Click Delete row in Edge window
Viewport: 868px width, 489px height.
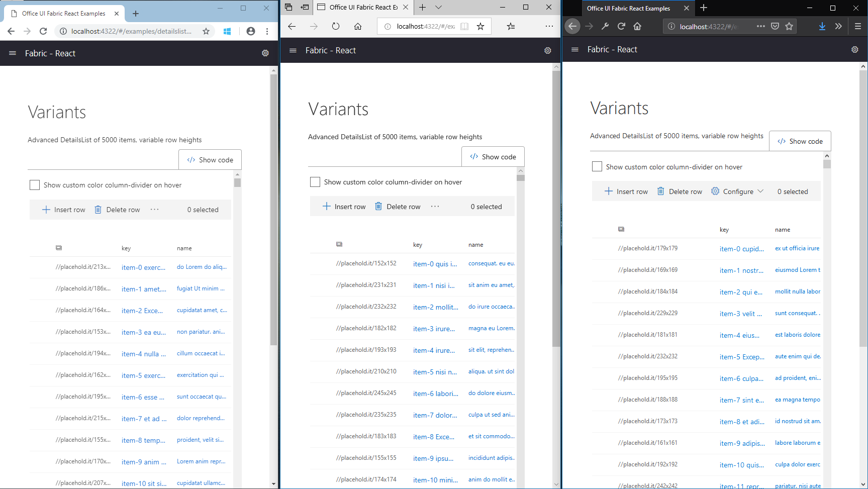click(x=398, y=207)
